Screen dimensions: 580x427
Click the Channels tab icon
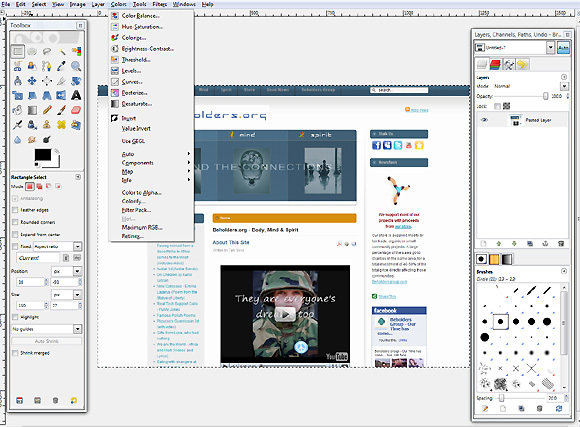click(495, 64)
